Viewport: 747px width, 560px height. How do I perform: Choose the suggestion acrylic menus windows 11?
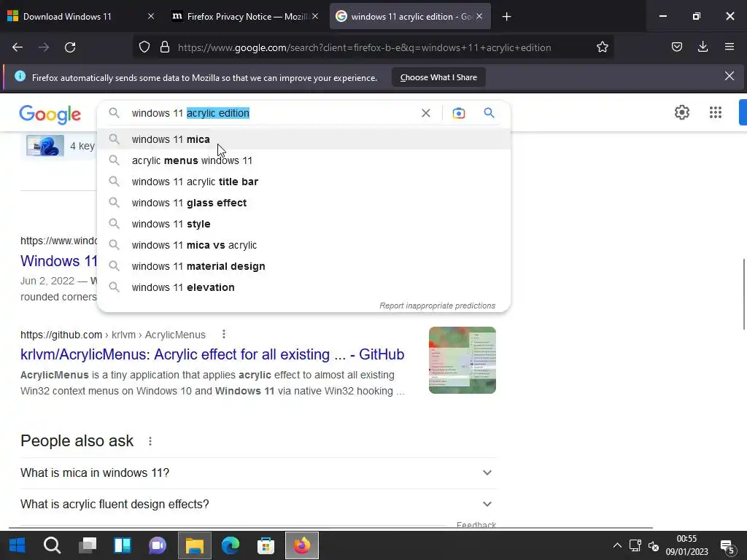(x=303, y=160)
